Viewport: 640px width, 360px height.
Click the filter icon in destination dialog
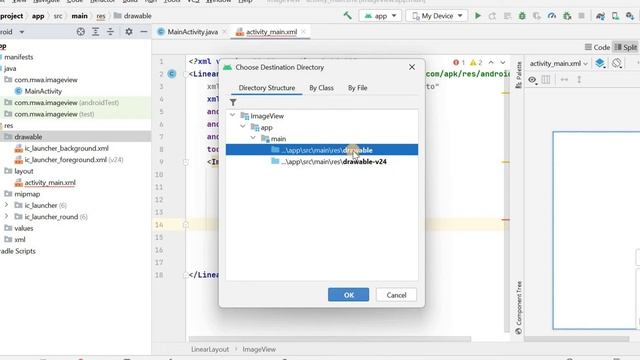pos(233,102)
